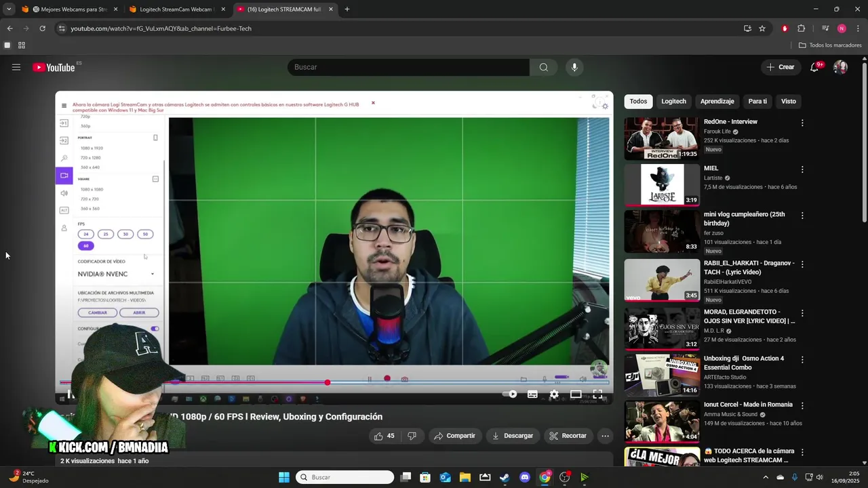This screenshot has width=868, height=488.
Task: Open the MIEL video thumbnail
Action: point(662,184)
